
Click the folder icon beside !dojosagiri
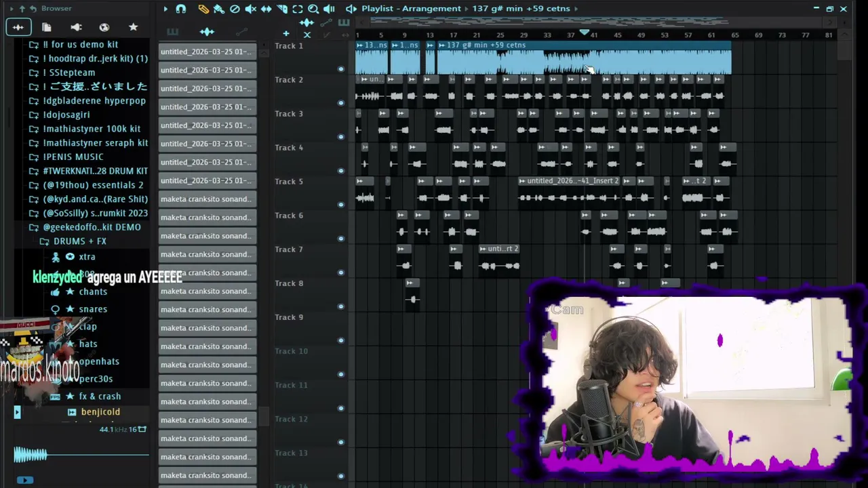pos(33,115)
